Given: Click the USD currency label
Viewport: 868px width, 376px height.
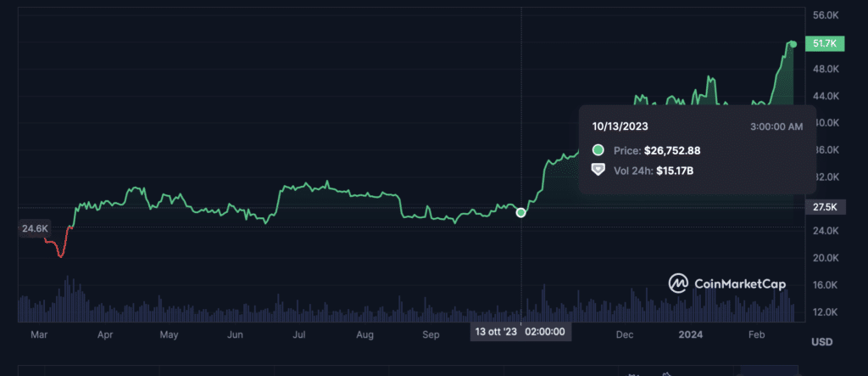Looking at the screenshot, I should point(822,341).
